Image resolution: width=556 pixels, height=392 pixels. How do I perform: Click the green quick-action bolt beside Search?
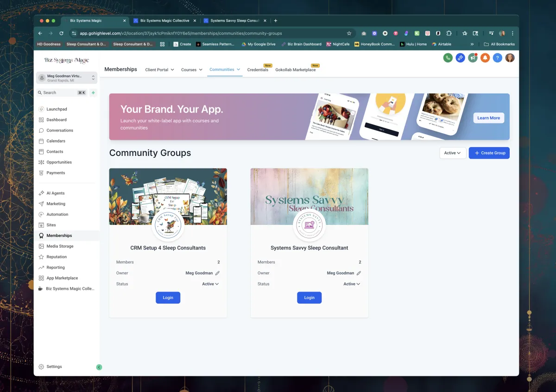pos(93,93)
